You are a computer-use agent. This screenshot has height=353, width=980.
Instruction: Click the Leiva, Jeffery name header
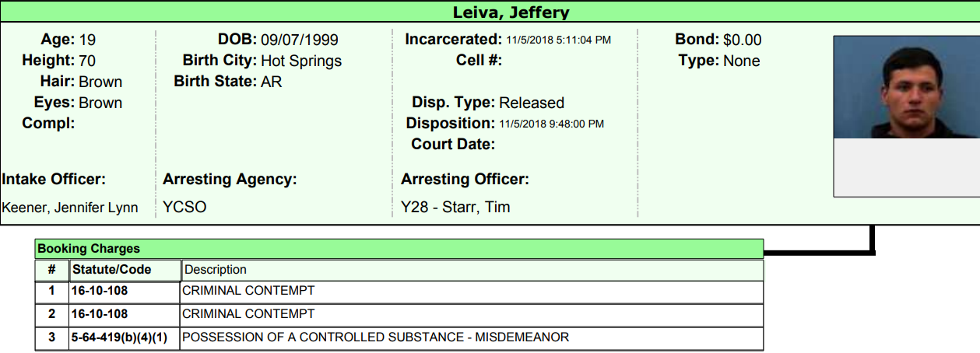pyautogui.click(x=511, y=12)
